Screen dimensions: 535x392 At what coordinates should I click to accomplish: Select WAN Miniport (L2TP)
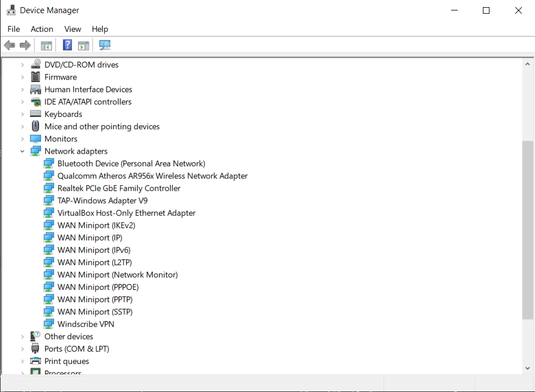[94, 262]
